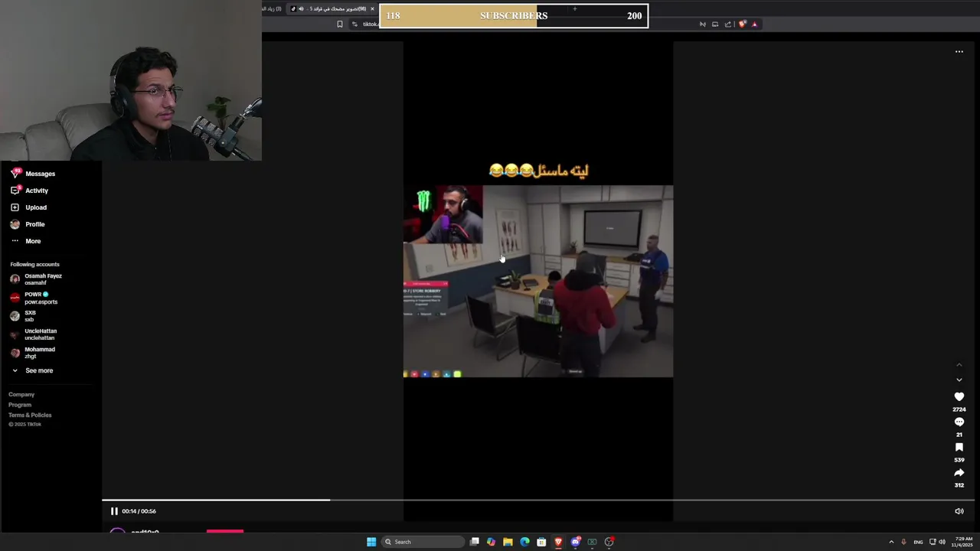
Task: Open OBS Studio from the taskbar
Action: tap(609, 542)
